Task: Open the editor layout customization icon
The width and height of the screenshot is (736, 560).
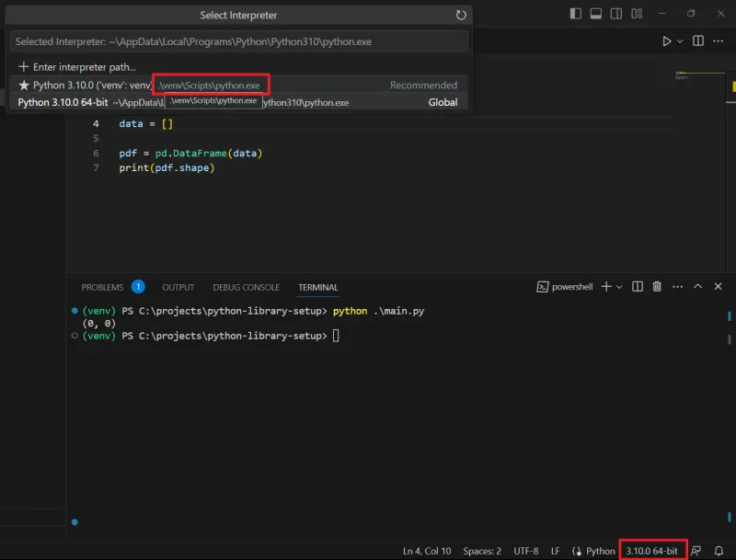Action: [637, 14]
